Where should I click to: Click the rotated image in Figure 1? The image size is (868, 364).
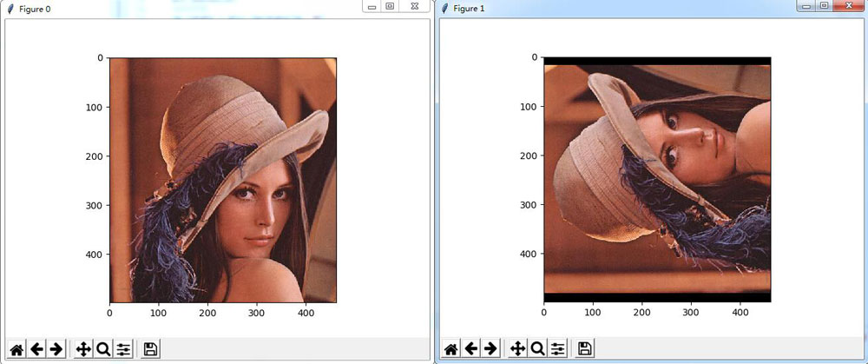coord(658,180)
